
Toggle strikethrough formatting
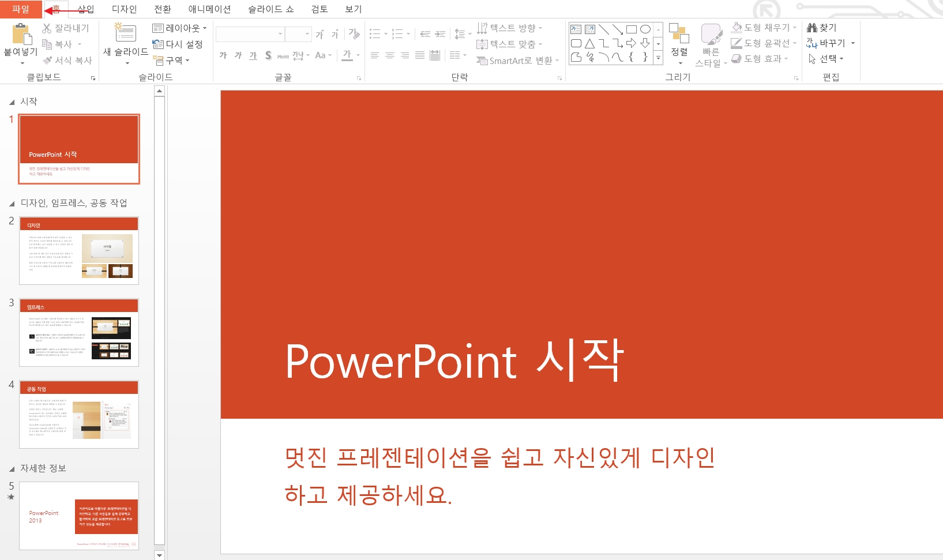(283, 56)
